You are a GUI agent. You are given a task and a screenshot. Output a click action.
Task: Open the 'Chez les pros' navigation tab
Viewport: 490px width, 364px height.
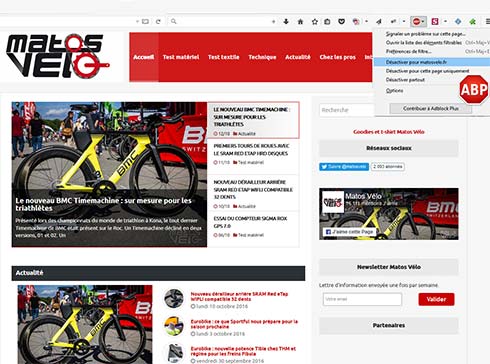(337, 57)
